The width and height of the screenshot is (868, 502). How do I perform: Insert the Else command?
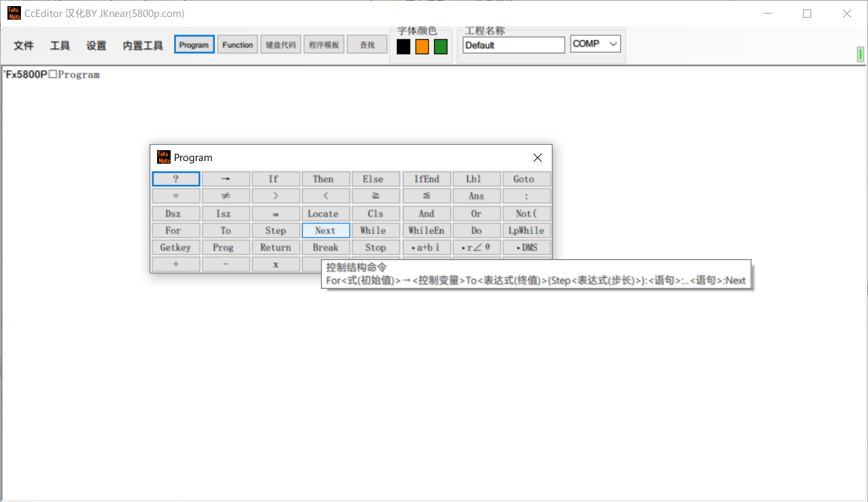376,179
